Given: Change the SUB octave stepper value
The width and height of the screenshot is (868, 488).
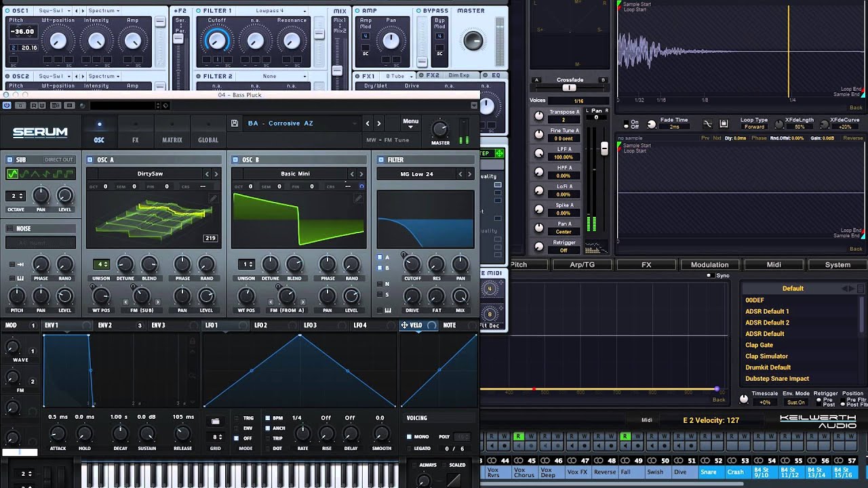Looking at the screenshot, I should 15,196.
